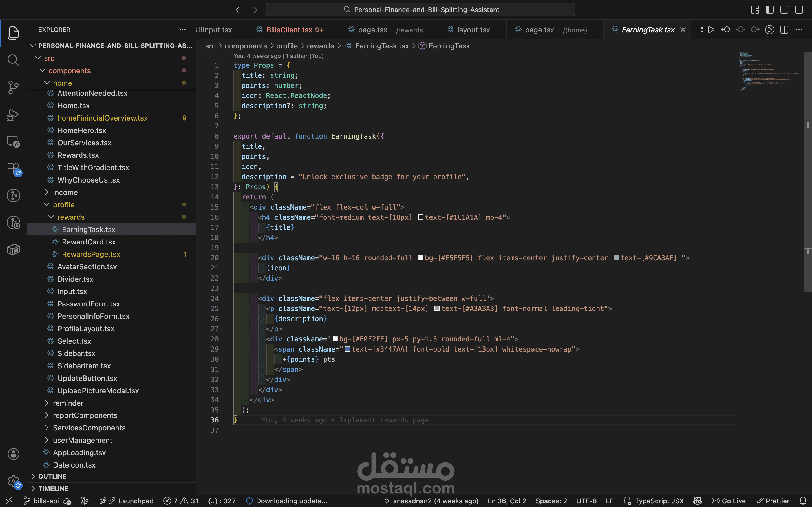Screen dimensions: 812x507
Task: Switch to the BillsClient.tsx tab
Action: click(x=289, y=30)
